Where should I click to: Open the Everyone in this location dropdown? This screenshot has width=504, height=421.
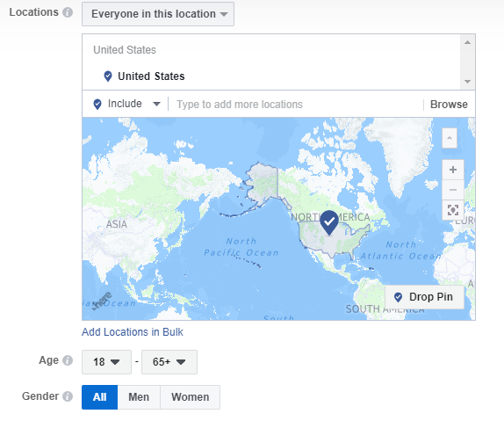(158, 14)
